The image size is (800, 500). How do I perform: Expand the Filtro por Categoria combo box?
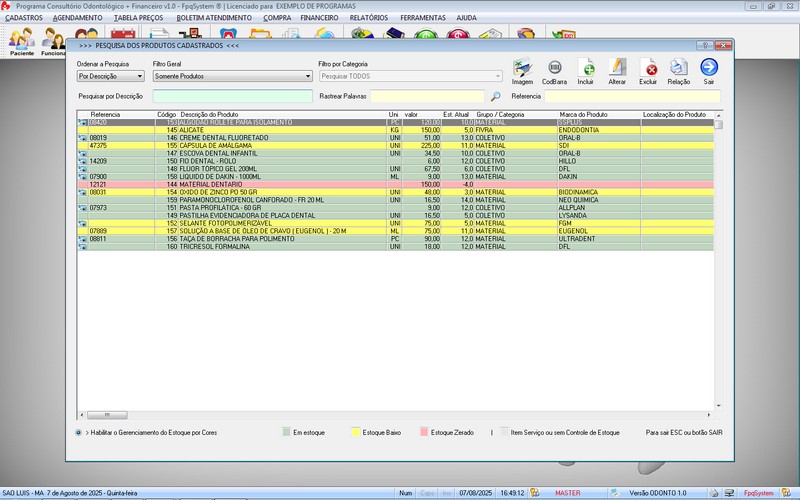(497, 76)
